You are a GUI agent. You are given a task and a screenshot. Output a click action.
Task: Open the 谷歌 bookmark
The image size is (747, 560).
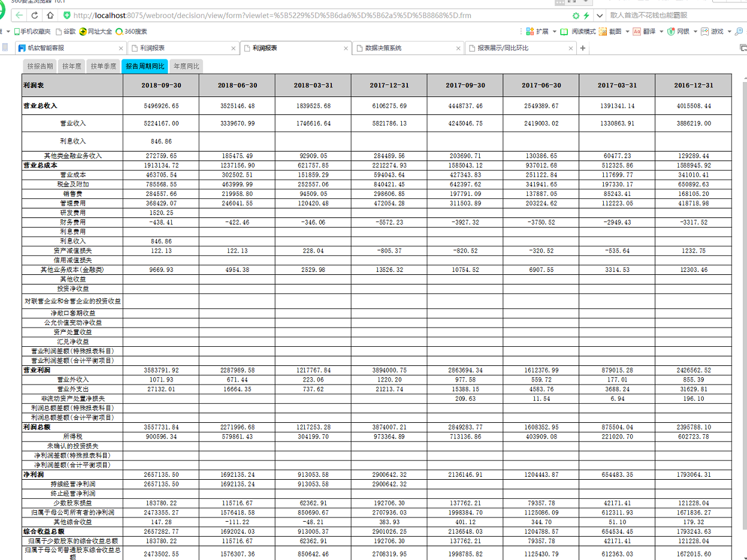(66, 31)
